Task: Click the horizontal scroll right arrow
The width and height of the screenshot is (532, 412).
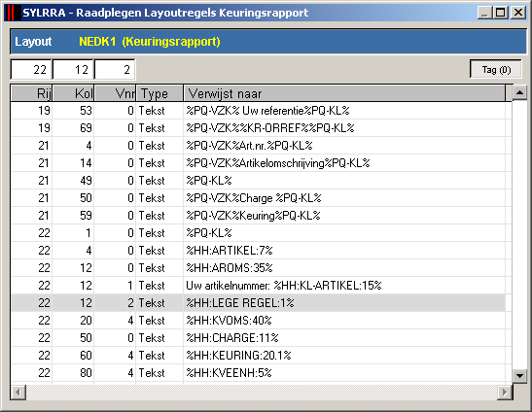Action: [505, 393]
